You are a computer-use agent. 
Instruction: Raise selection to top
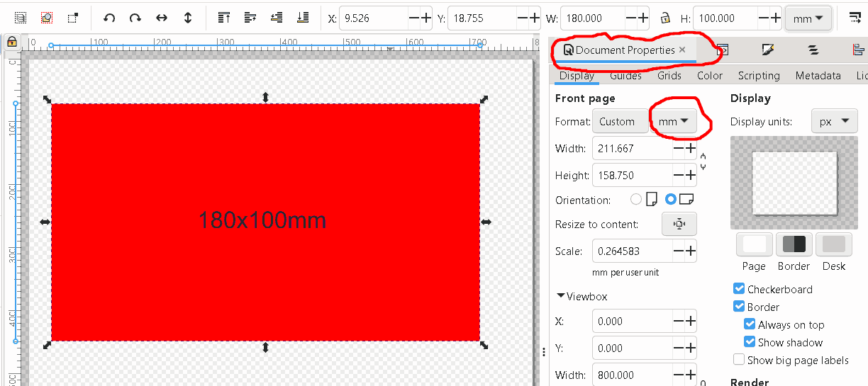point(224,18)
